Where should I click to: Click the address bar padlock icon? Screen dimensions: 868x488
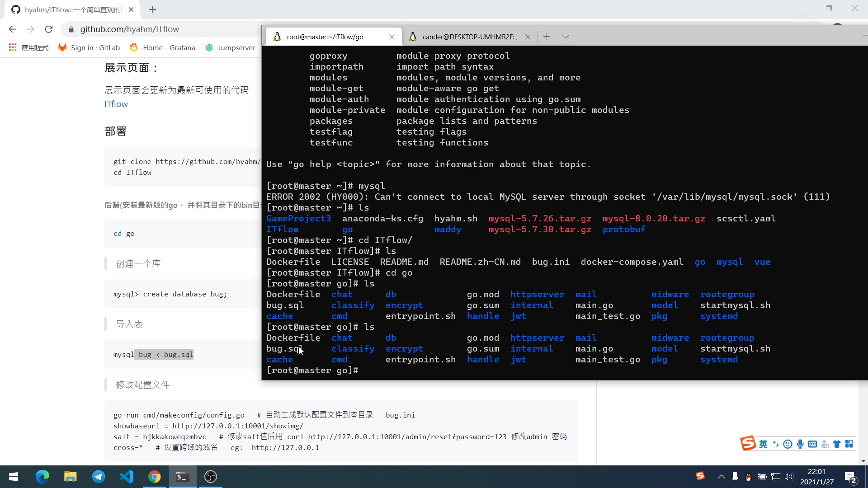tap(71, 29)
